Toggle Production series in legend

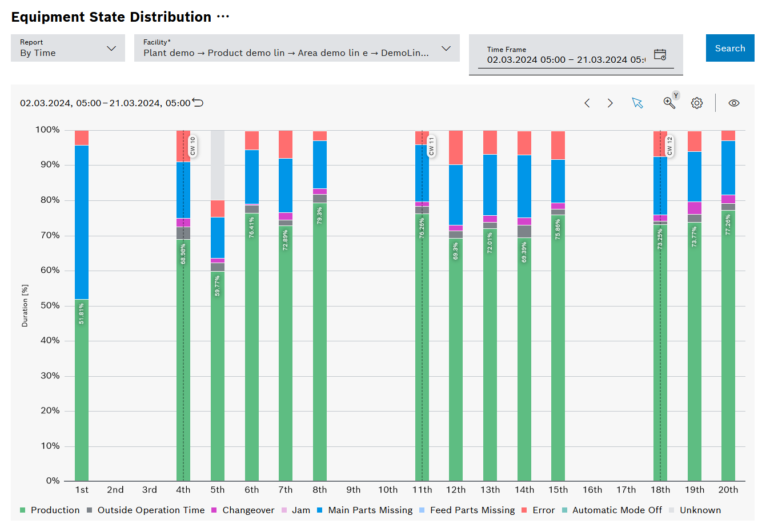click(55, 510)
